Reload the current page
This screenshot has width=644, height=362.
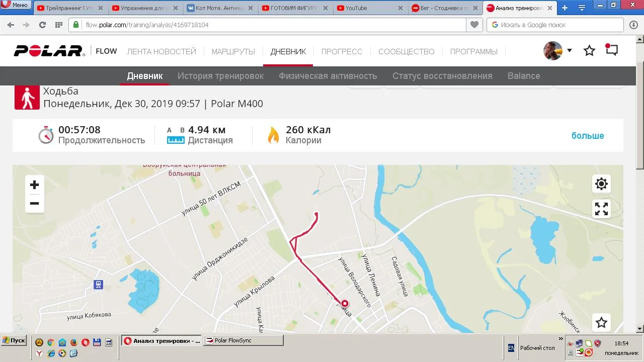click(42, 25)
